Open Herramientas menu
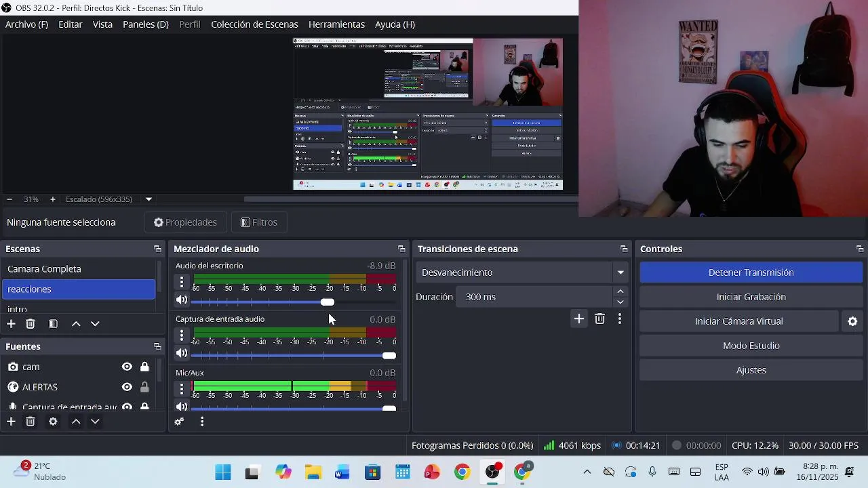Viewport: 868px width, 488px height. coord(336,24)
